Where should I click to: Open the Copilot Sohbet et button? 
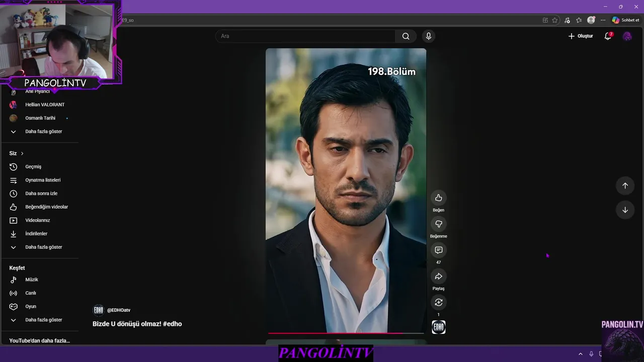point(625,20)
